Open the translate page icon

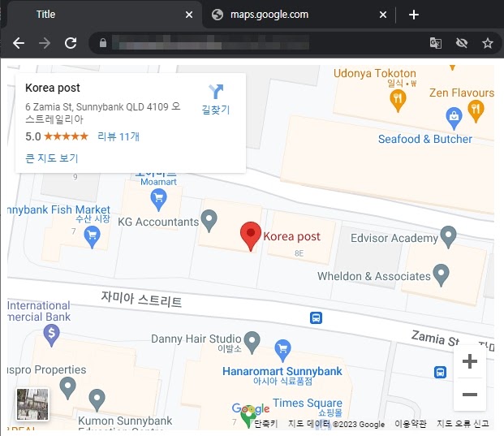(x=436, y=43)
